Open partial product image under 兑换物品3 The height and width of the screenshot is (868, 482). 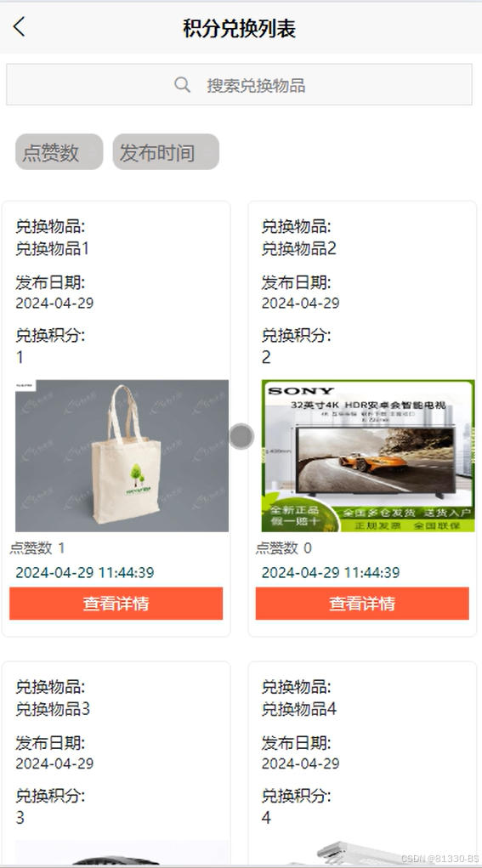122,853
